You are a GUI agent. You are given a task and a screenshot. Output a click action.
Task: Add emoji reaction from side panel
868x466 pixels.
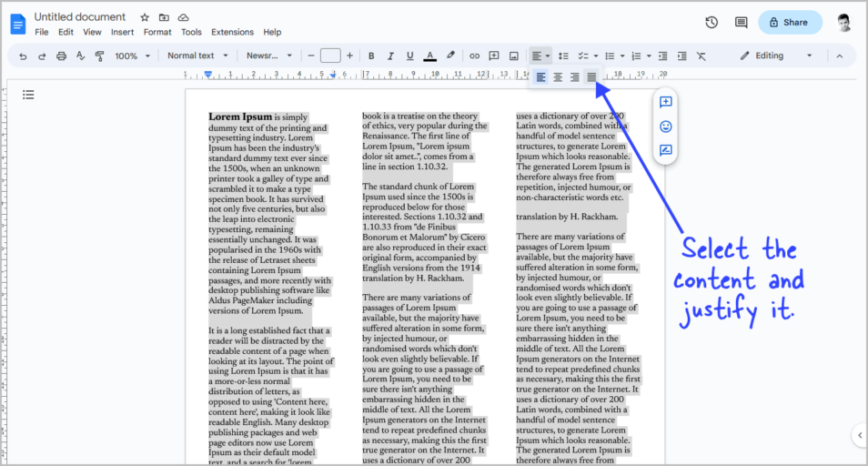[665, 127]
